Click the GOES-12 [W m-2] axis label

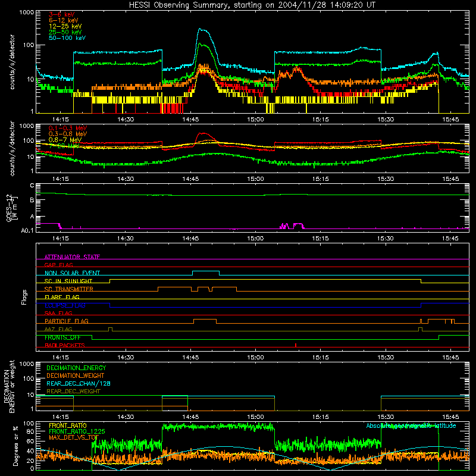click(x=12, y=208)
